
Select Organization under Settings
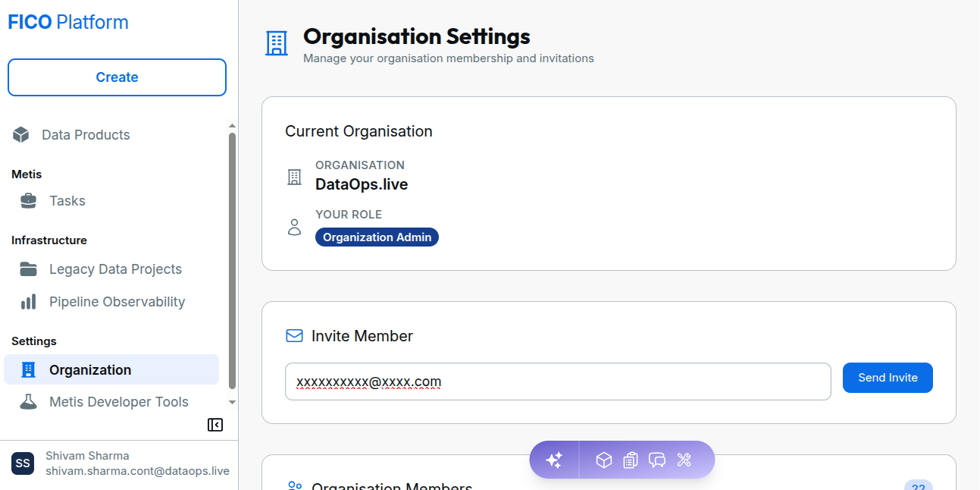point(111,370)
